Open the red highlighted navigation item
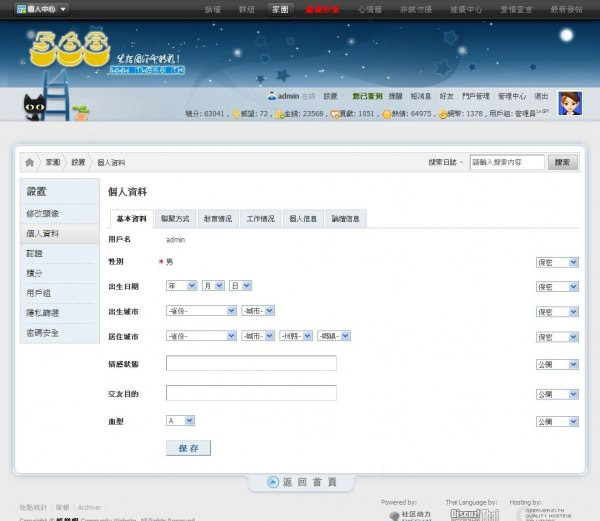The width and height of the screenshot is (600, 521). click(322, 9)
